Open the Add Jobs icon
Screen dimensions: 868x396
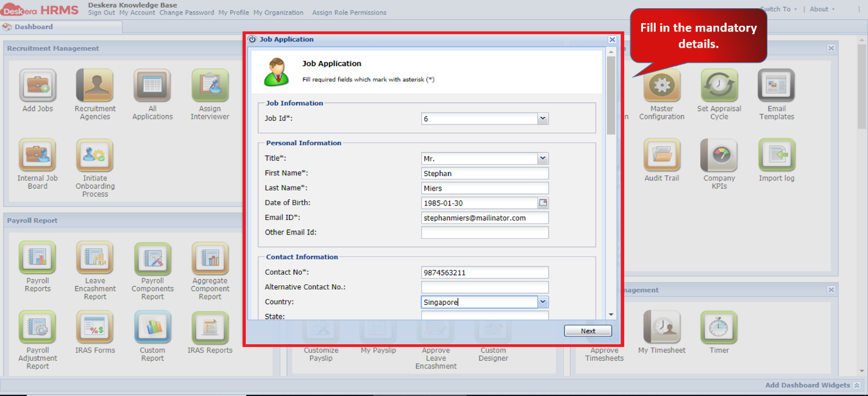coord(38,85)
